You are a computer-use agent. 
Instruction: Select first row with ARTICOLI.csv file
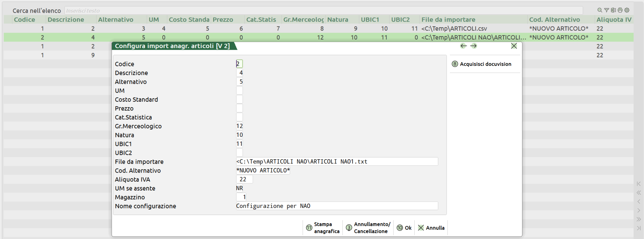pos(454,29)
